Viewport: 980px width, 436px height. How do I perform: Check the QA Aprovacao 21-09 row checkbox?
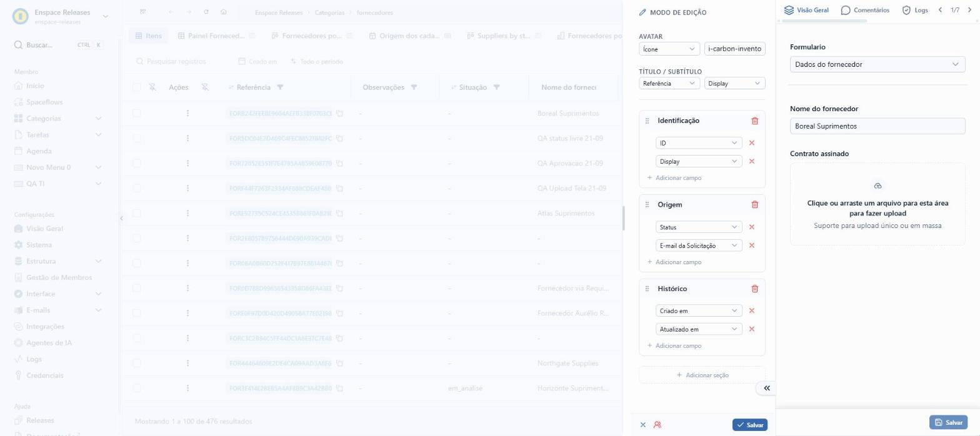(137, 163)
